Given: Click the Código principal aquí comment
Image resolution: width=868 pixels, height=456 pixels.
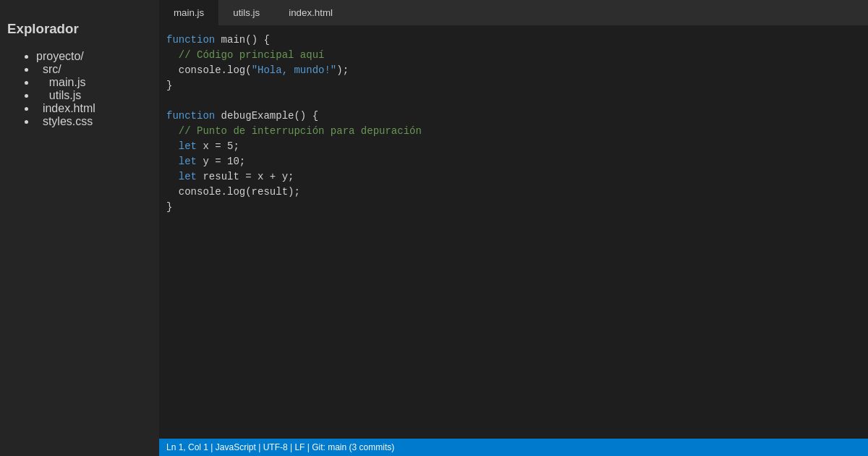Looking at the screenshot, I should (251, 55).
